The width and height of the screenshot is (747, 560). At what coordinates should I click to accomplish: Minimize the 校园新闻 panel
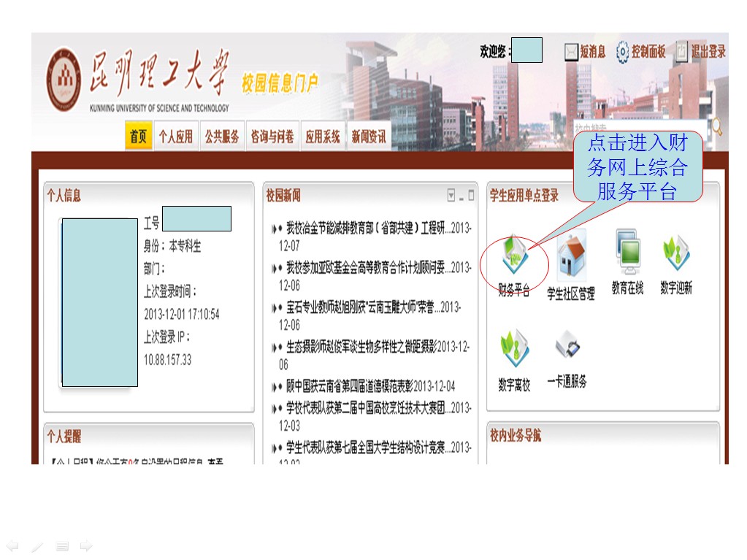pos(461,195)
